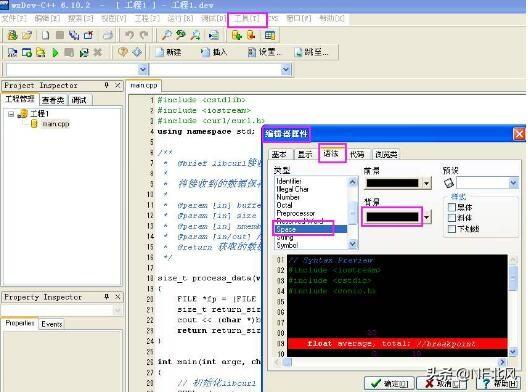This screenshot has width=528, height=392.
Task: Open the background color dropdown arrow
Action: [x=426, y=217]
